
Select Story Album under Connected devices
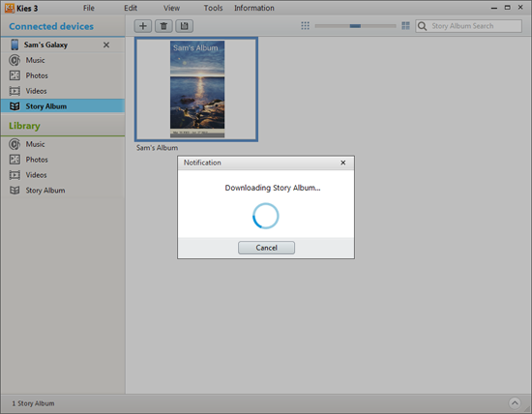click(x=63, y=106)
